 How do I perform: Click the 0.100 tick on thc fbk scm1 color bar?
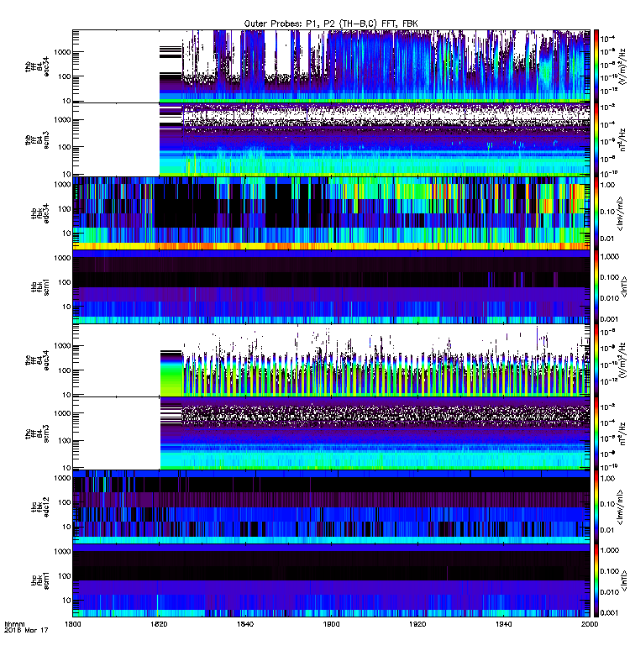click(610, 571)
